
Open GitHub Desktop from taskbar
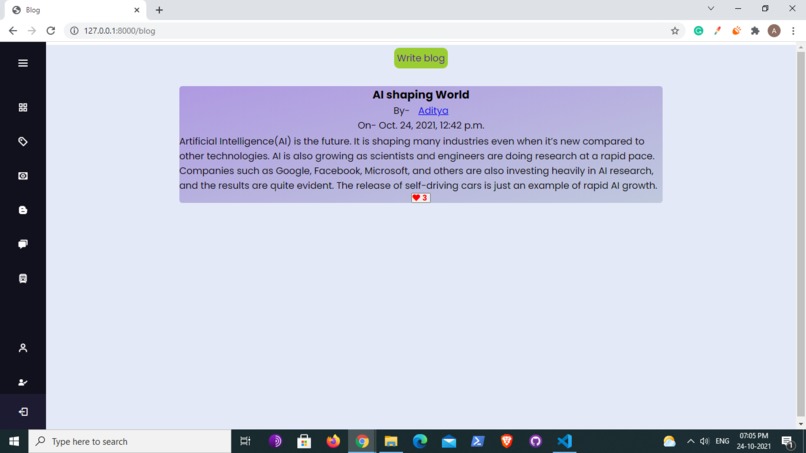point(536,441)
